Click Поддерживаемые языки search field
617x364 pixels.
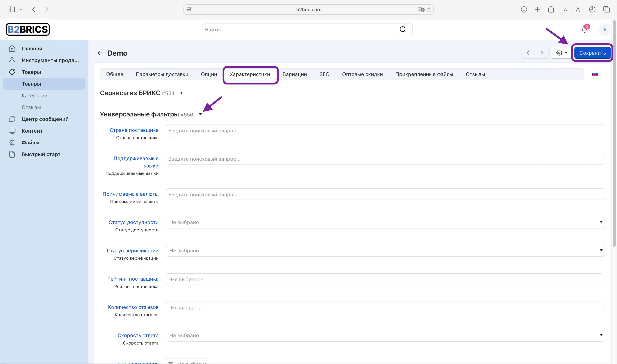(x=385, y=159)
